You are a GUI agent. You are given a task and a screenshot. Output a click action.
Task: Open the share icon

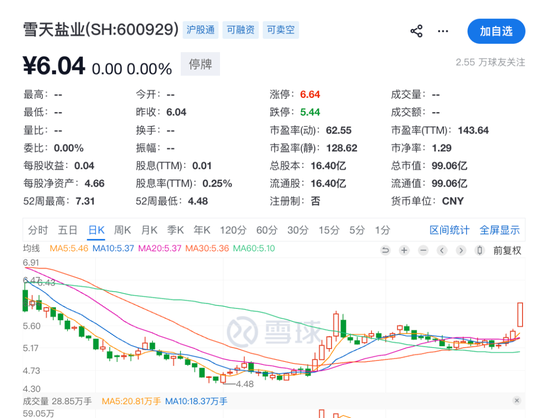pyautogui.click(x=416, y=31)
